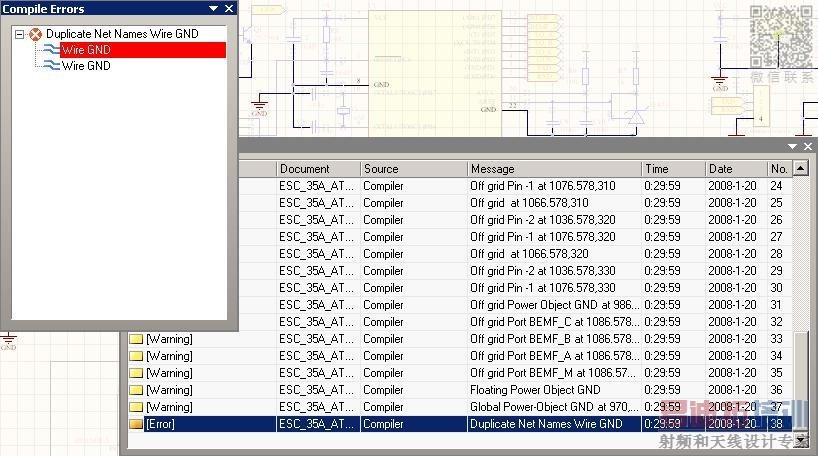Select message 'Off grid Port BEMF_B'

point(554,339)
